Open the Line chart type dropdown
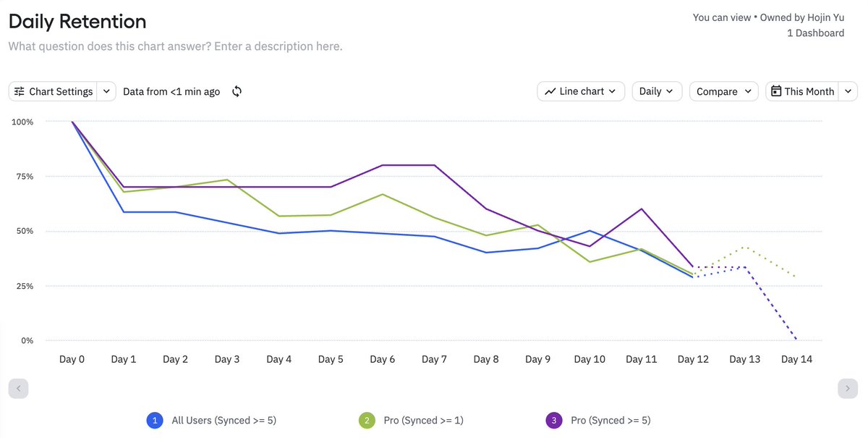 (x=581, y=91)
